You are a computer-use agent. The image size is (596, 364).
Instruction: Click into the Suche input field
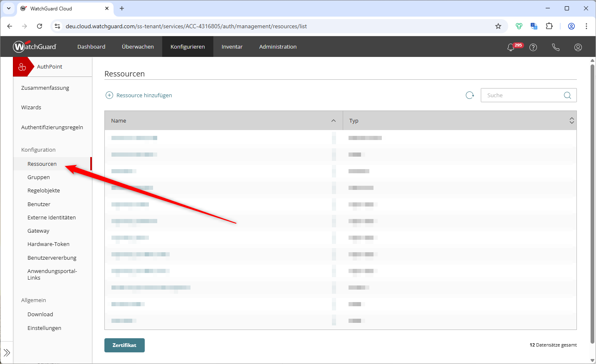pos(522,95)
